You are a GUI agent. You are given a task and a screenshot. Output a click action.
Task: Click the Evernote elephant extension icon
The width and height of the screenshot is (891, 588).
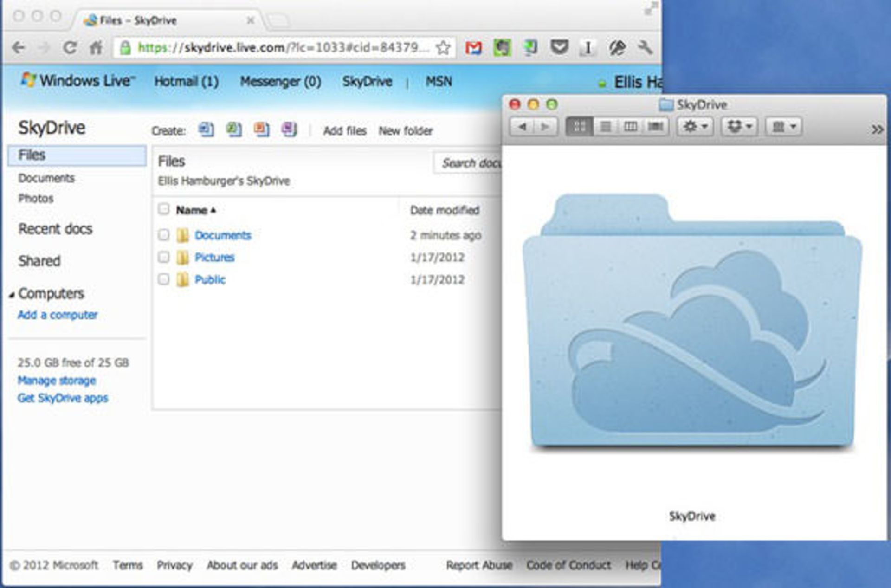pos(502,47)
